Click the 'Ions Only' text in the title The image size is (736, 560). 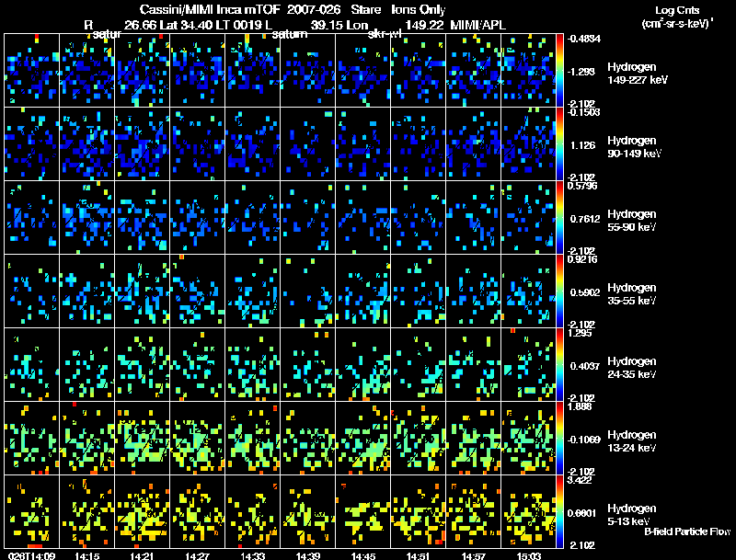[419, 9]
